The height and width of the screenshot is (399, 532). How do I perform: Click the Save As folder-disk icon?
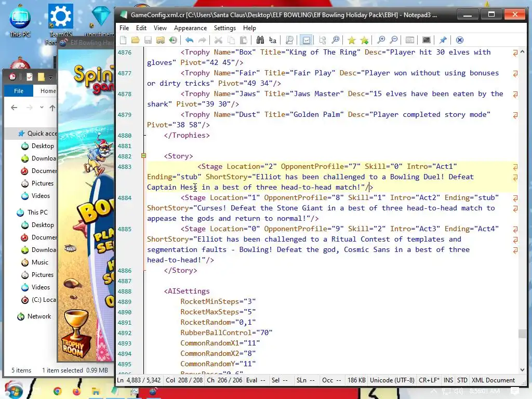(161, 40)
